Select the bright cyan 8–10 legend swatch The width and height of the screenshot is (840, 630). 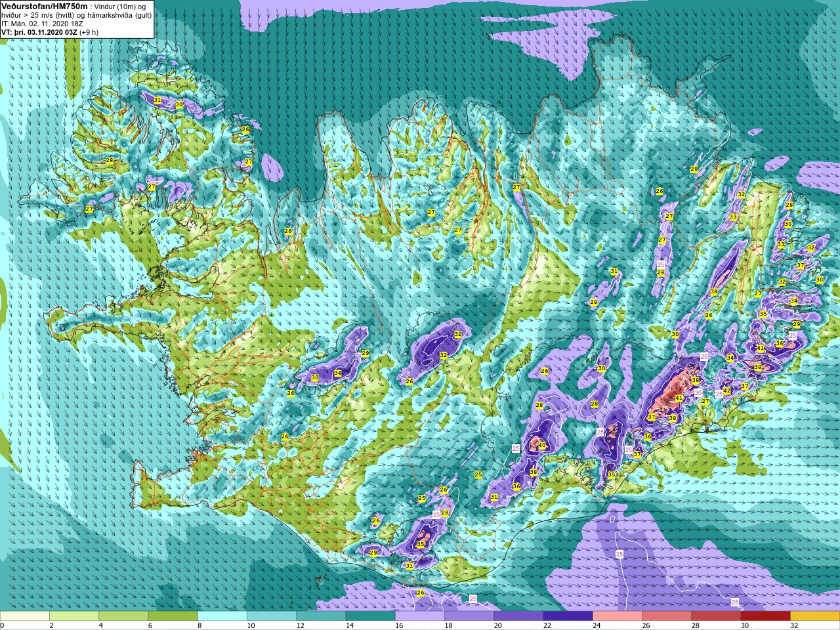tap(222, 616)
